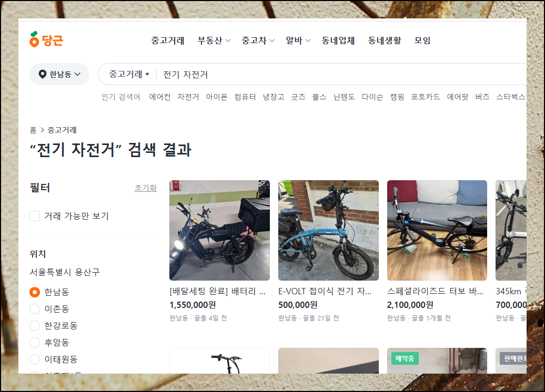
Task: Click popular search term 캠핑
Action: (x=397, y=97)
